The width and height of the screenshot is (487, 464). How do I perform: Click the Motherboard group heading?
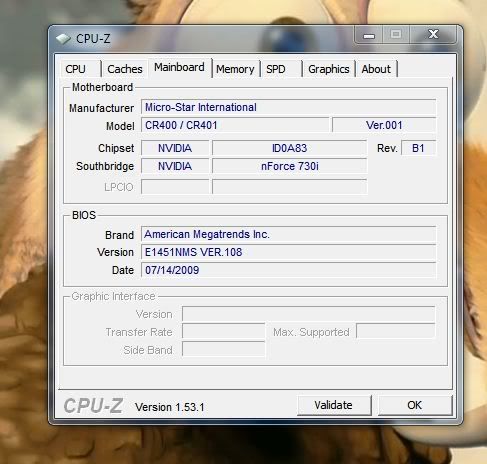[x=102, y=87]
